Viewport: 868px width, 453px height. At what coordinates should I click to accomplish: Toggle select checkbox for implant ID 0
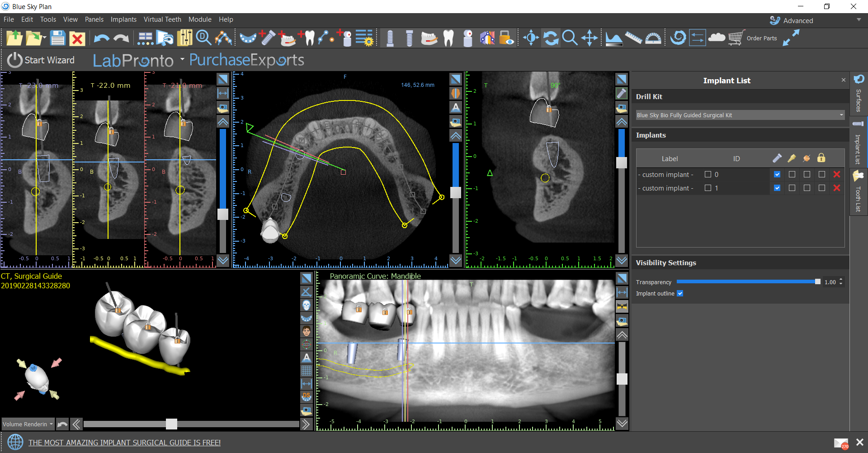point(708,175)
